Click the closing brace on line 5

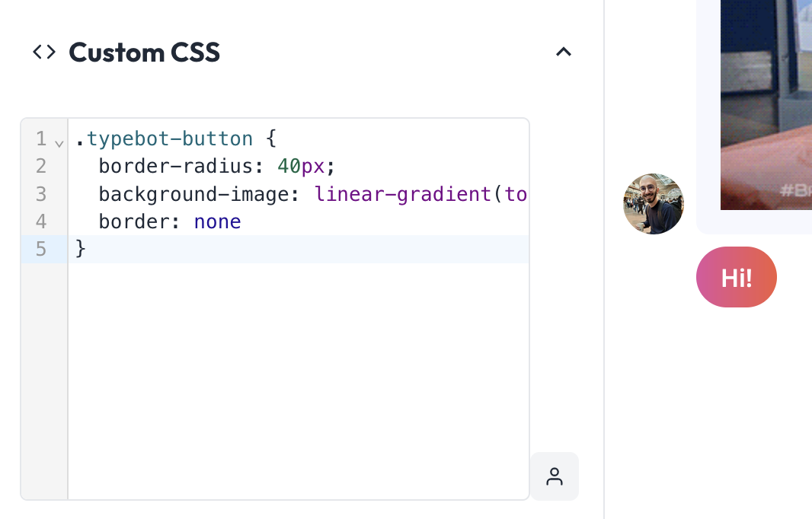[x=80, y=249]
